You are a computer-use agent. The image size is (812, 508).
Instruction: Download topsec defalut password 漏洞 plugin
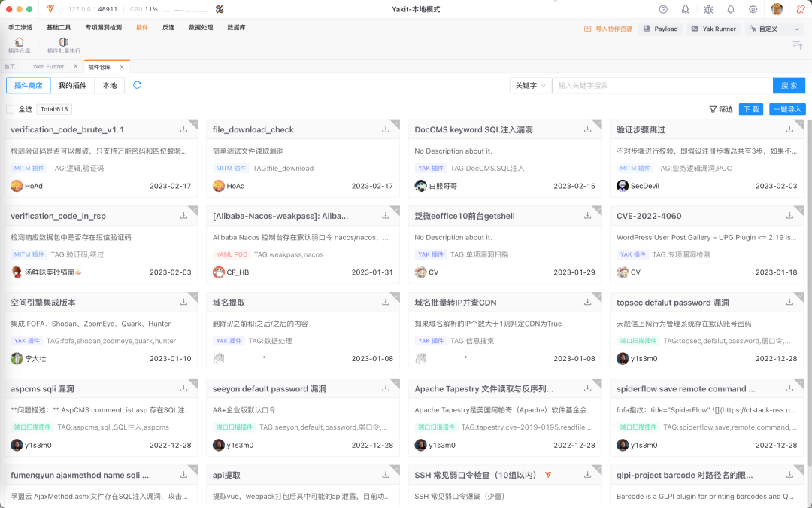point(789,302)
